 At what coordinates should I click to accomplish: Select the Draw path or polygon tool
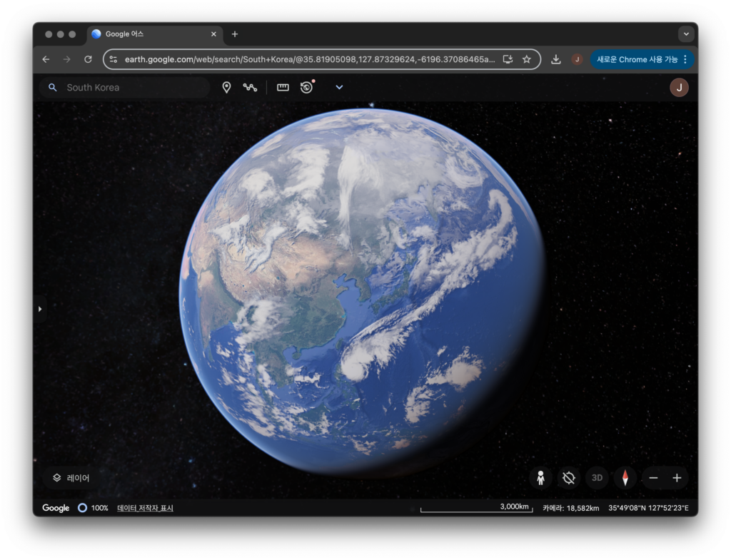coord(250,87)
